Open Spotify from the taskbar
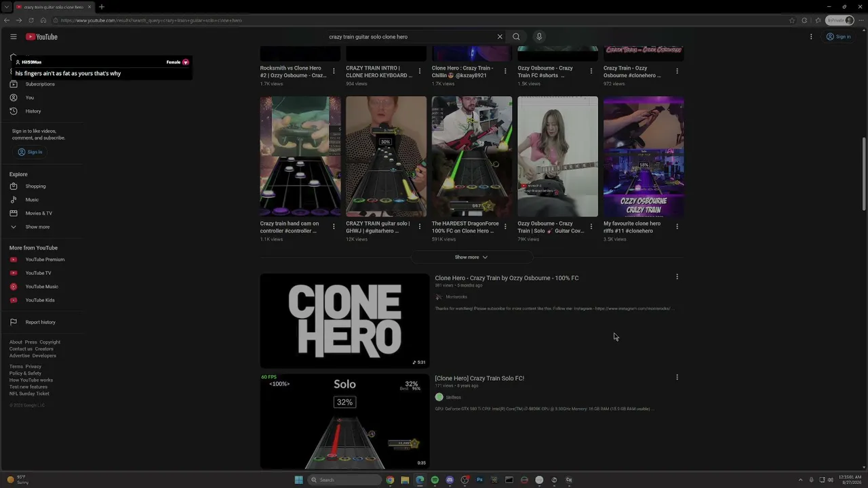 coord(435,480)
